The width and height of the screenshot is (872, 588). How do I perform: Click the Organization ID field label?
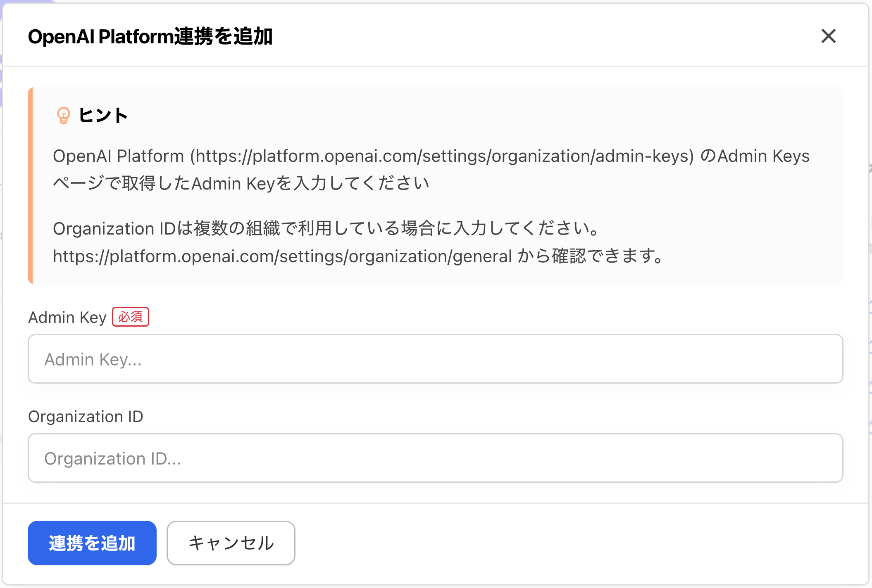(86, 417)
